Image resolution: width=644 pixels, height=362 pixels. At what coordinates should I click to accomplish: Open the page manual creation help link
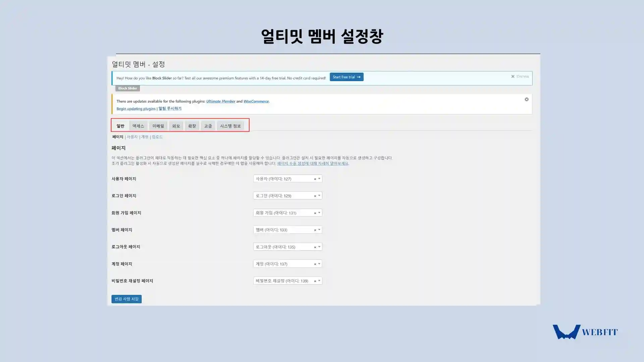click(313, 164)
